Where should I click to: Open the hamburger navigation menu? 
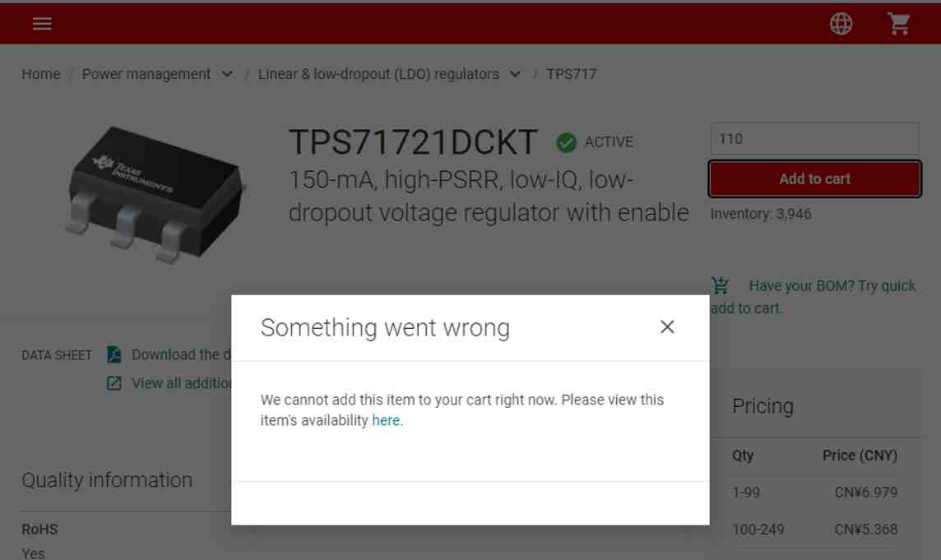pyautogui.click(x=42, y=24)
